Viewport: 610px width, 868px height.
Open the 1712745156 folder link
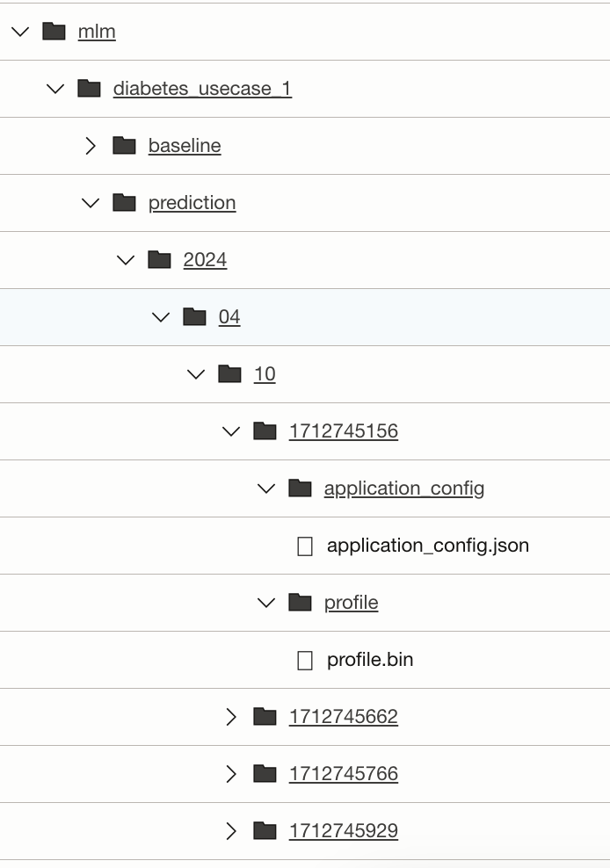click(343, 430)
